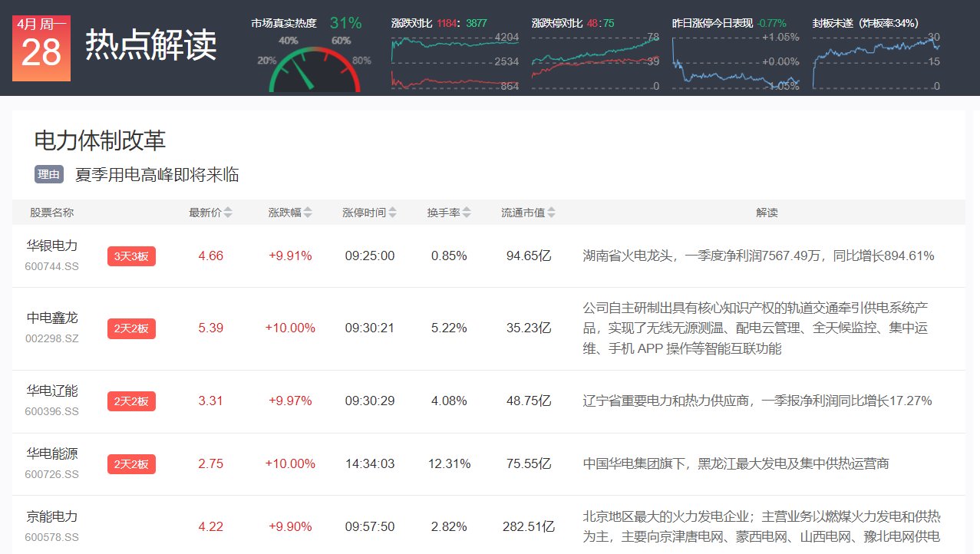980x554 pixels.
Task: Click latest price 4.66
Action: tap(211, 256)
